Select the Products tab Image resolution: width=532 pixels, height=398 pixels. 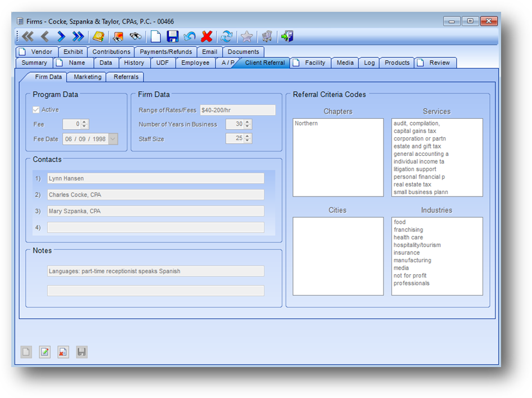pos(397,62)
